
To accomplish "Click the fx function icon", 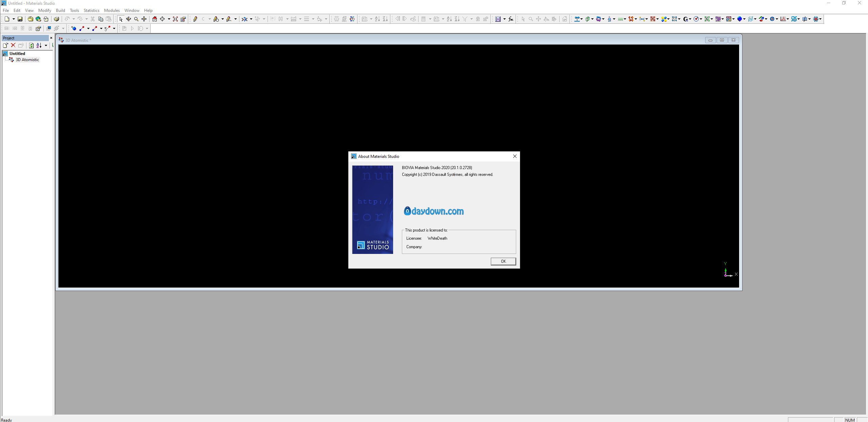I will click(x=511, y=19).
